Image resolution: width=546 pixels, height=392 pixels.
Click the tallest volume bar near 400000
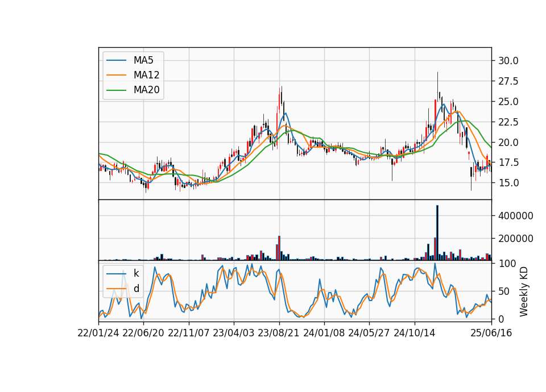[x=437, y=233]
